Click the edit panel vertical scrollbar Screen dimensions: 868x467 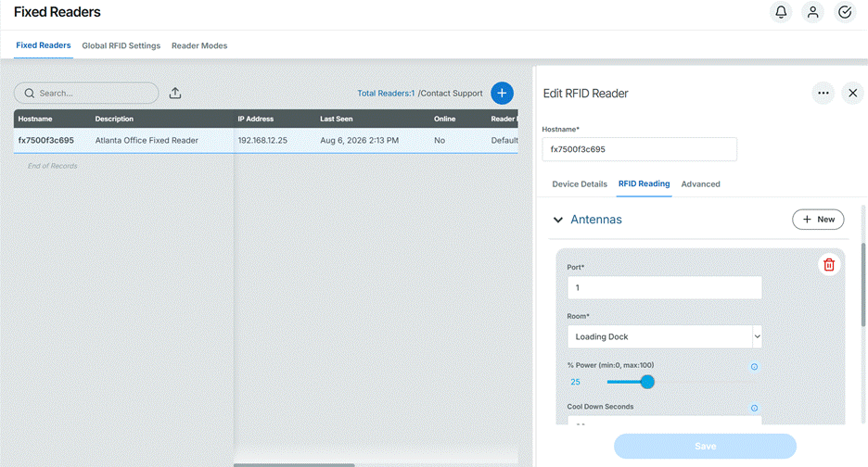863,284
